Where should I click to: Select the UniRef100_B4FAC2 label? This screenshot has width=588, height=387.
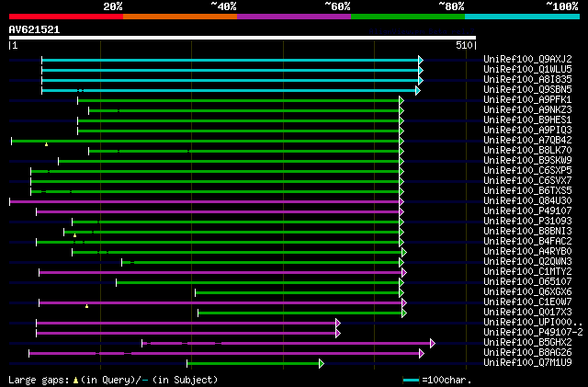point(527,242)
